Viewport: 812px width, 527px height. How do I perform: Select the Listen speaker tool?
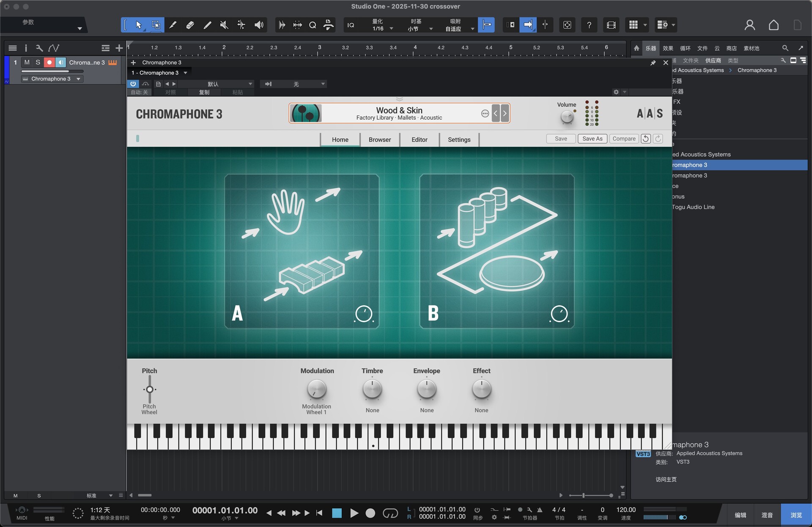pos(258,25)
